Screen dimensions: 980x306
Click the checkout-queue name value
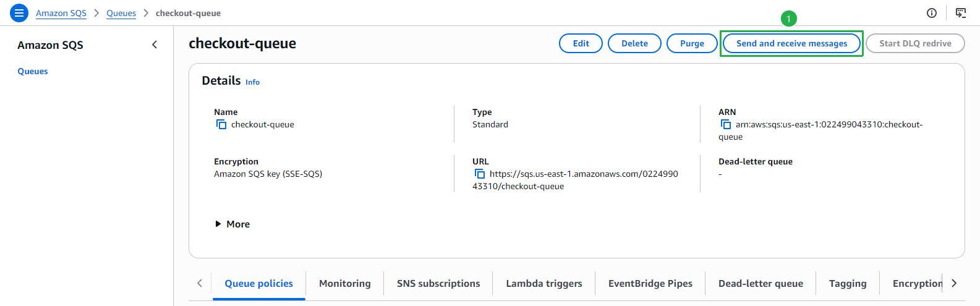click(263, 124)
